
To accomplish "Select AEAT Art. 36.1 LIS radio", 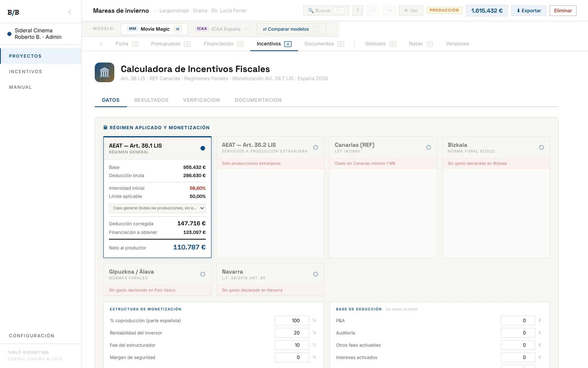I will click(203, 148).
